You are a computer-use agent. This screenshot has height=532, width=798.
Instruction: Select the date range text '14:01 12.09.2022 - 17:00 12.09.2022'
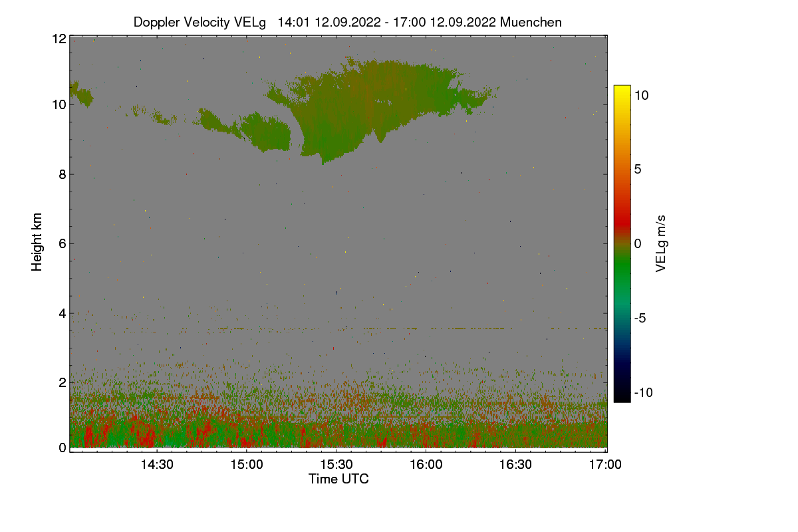click(387, 22)
